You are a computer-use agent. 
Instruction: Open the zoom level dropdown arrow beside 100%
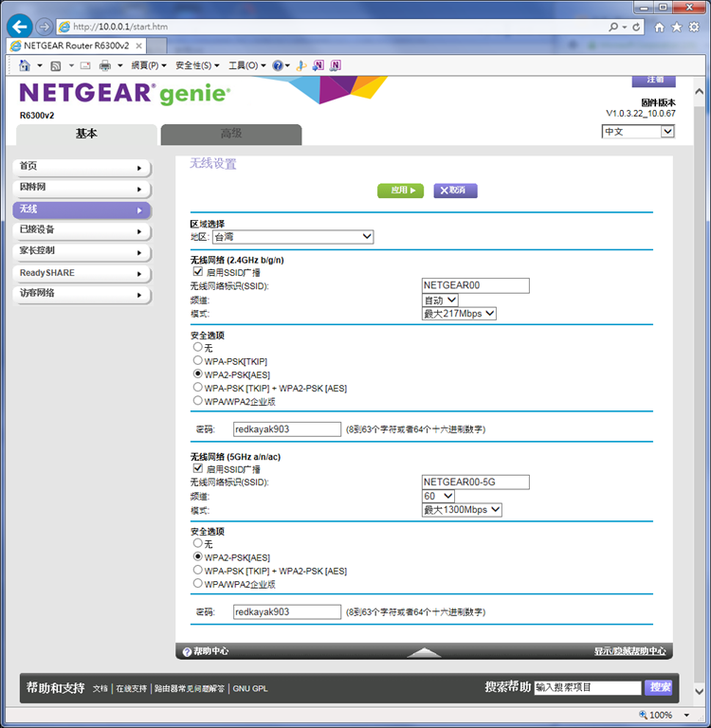point(686,715)
